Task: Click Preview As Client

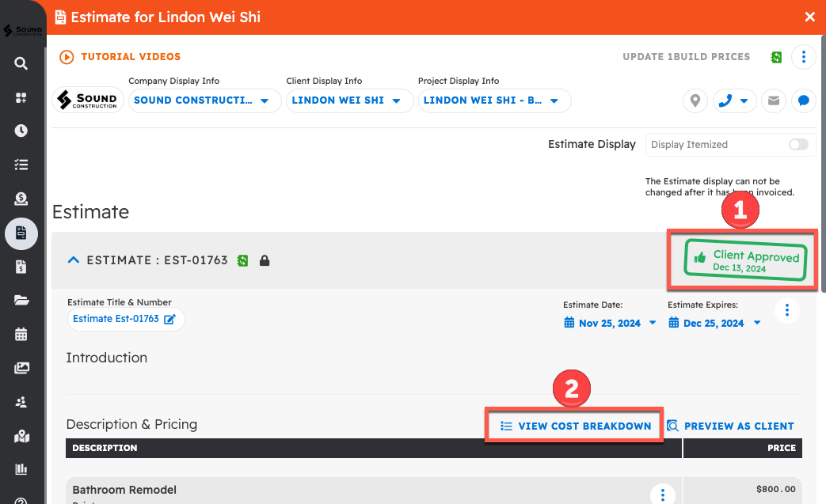Action: click(730, 426)
